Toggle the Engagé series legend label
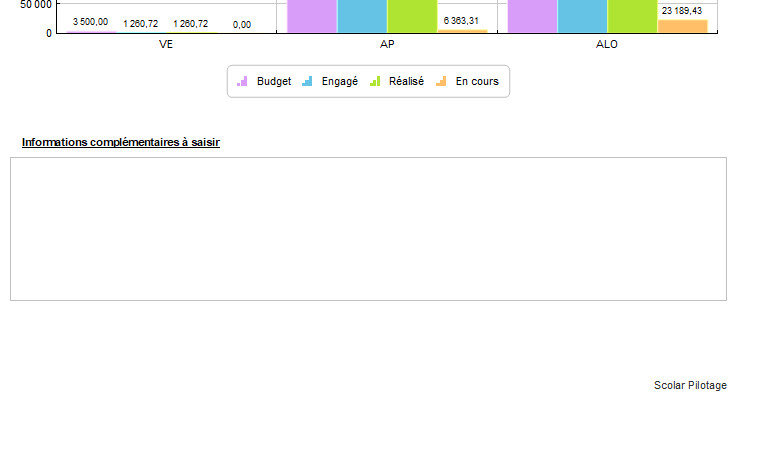765x473 pixels. (x=339, y=81)
